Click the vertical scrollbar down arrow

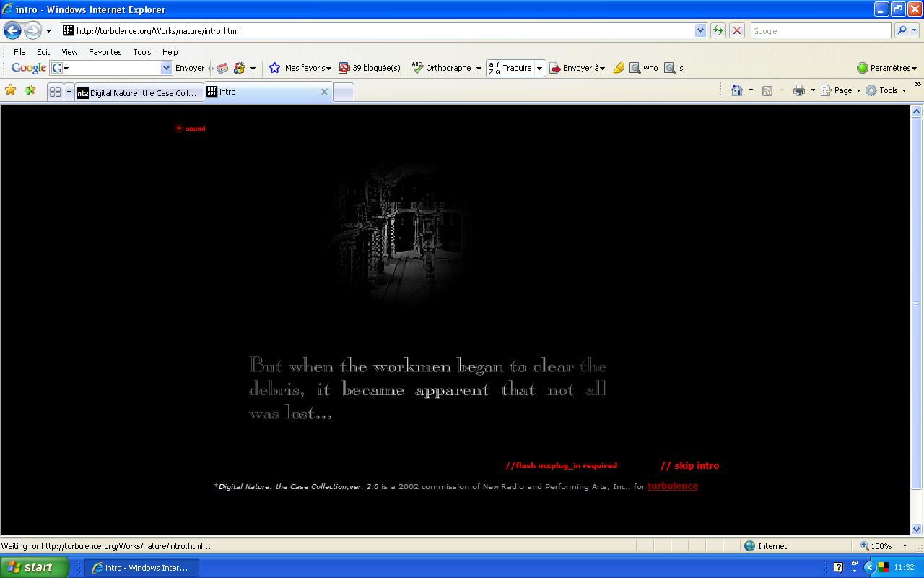coord(917,529)
